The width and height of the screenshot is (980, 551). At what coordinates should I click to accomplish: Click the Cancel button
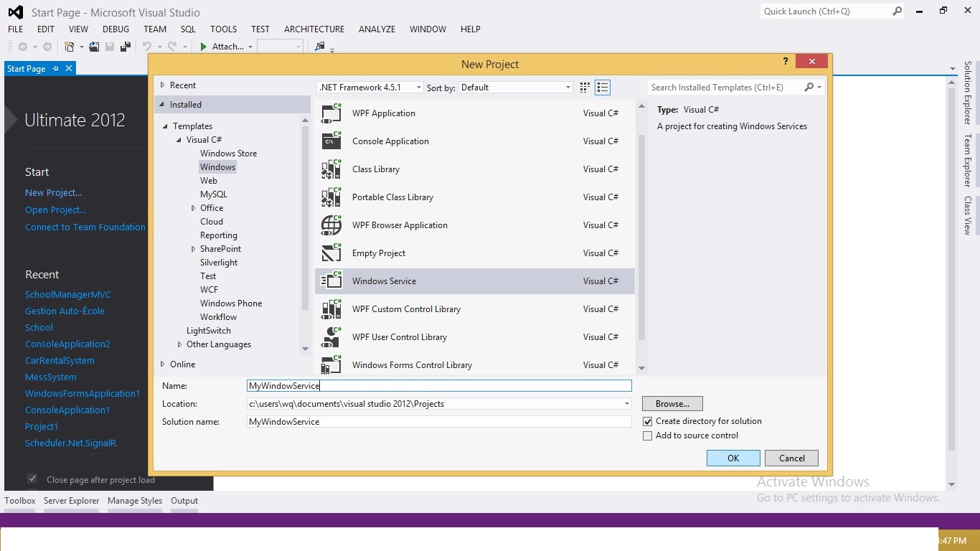point(792,458)
